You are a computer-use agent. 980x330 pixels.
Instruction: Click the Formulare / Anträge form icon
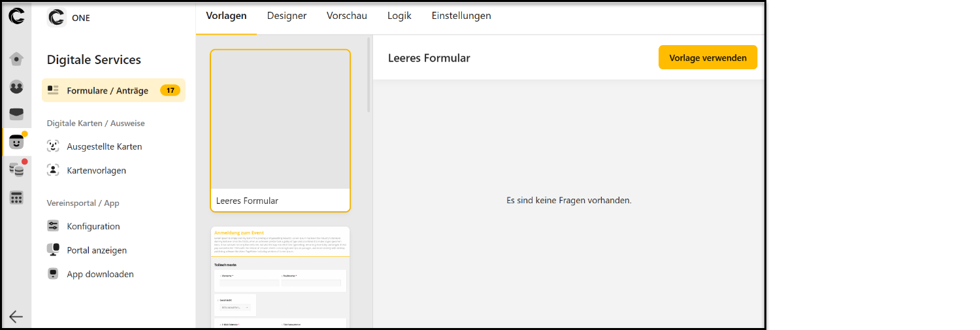tap(53, 90)
